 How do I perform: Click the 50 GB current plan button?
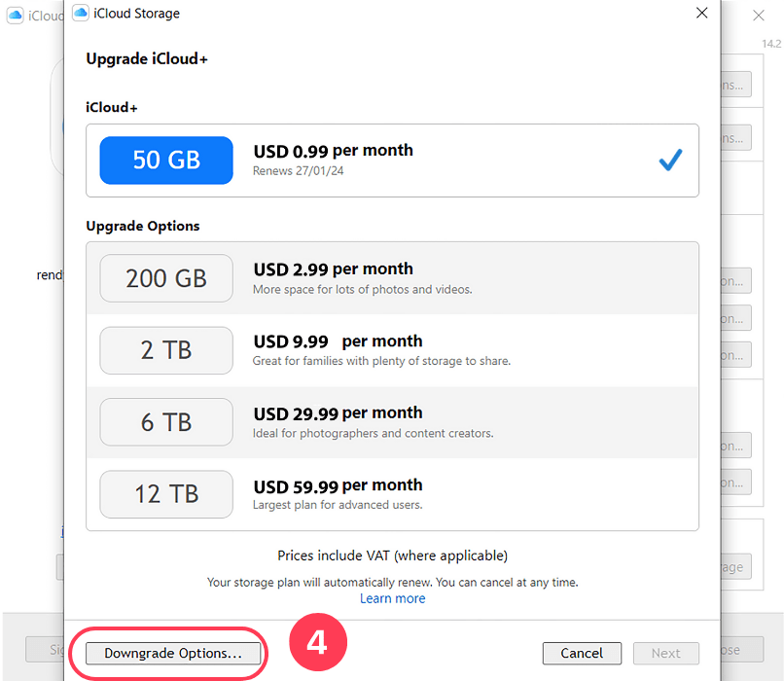coord(165,160)
